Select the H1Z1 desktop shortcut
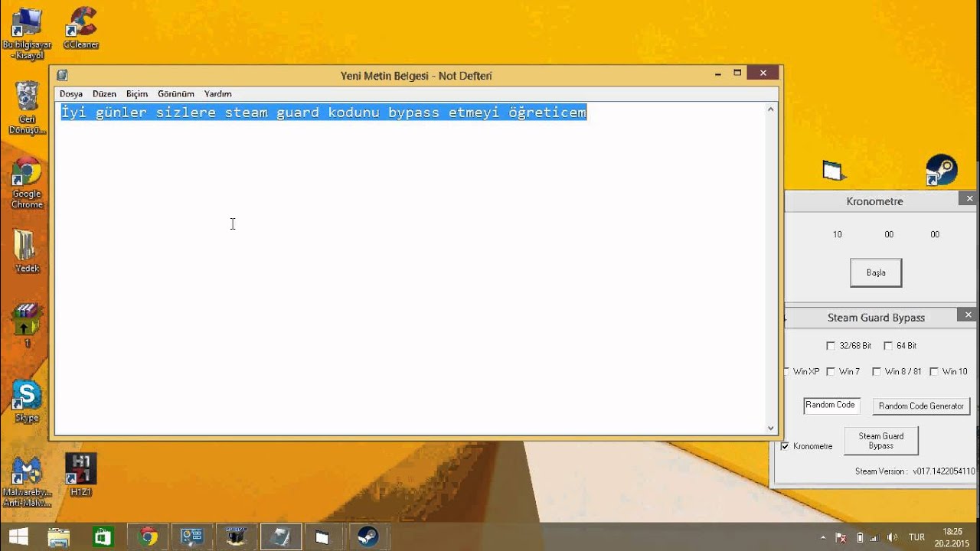This screenshot has height=551, width=980. 80,475
